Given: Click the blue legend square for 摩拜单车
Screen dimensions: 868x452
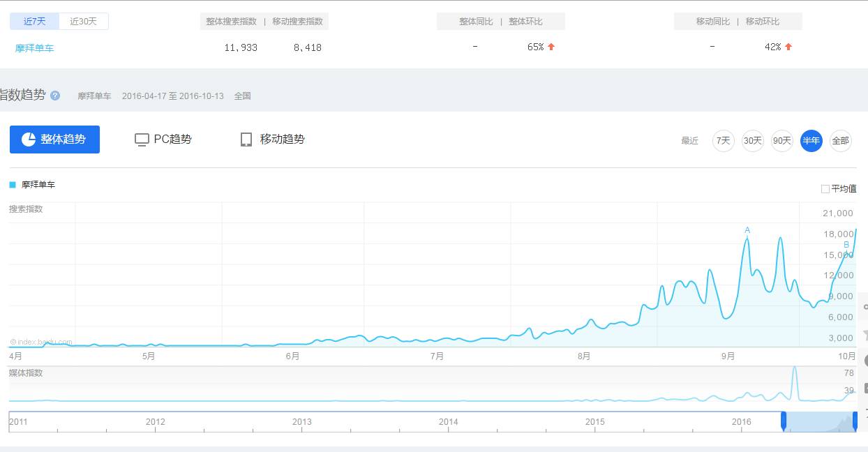Looking at the screenshot, I should coord(13,185).
